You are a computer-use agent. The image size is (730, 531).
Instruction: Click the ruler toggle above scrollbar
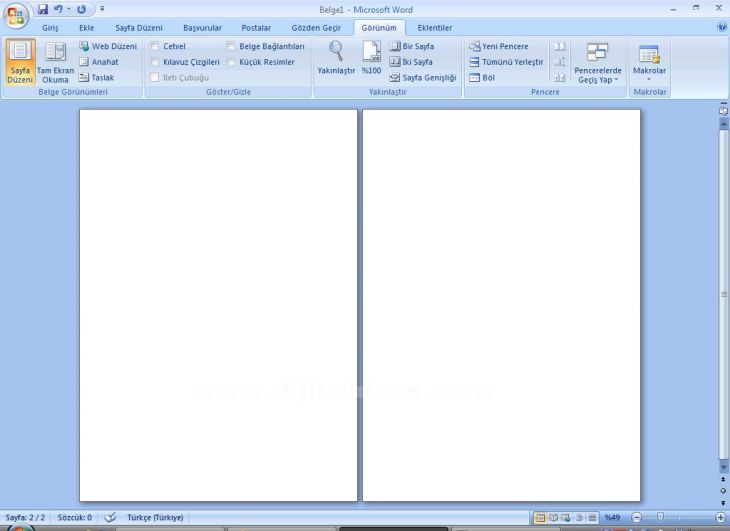(x=723, y=110)
